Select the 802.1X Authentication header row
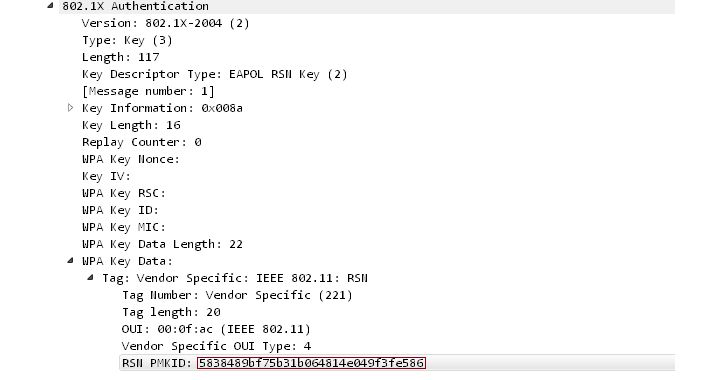Viewport: 728px width, 380px height. 367,6
